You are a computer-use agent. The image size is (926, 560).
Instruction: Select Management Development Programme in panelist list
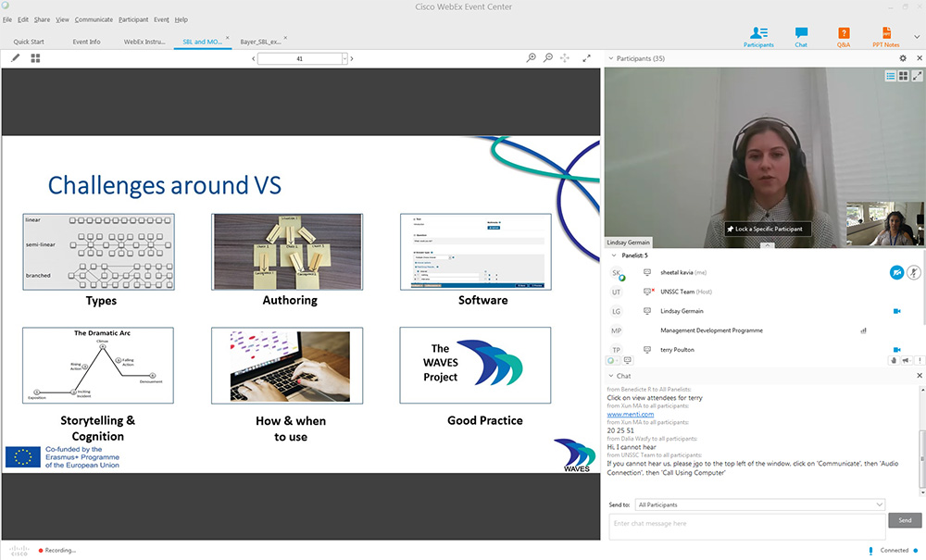click(x=711, y=330)
